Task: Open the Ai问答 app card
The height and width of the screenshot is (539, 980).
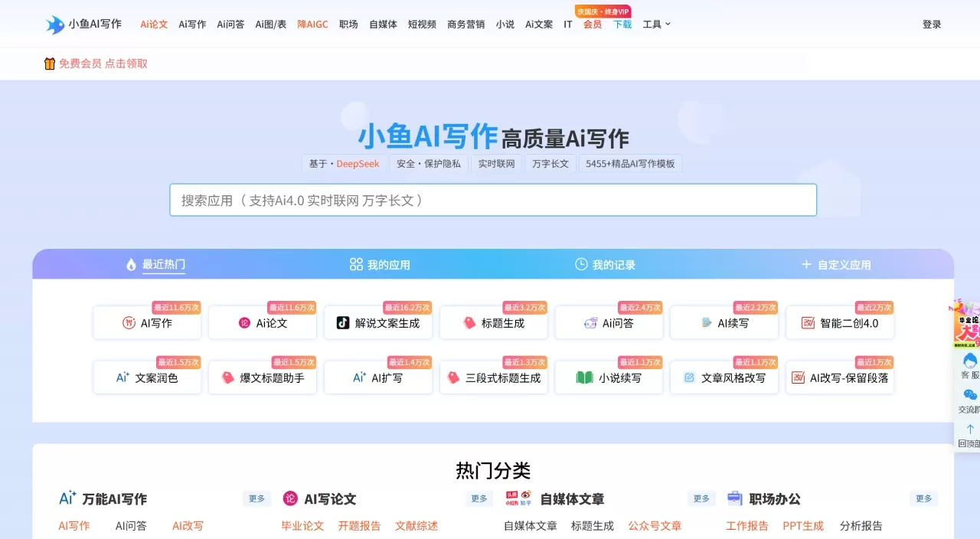Action: [609, 323]
